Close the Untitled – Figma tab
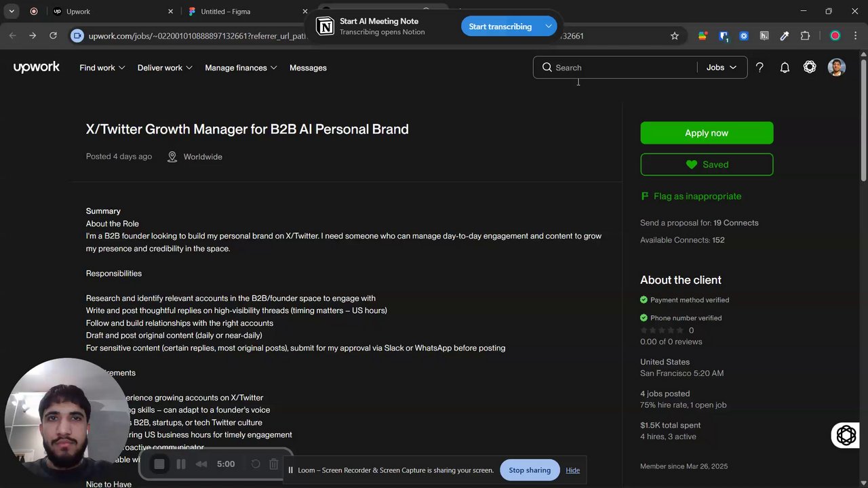The image size is (868, 488). 304,12
